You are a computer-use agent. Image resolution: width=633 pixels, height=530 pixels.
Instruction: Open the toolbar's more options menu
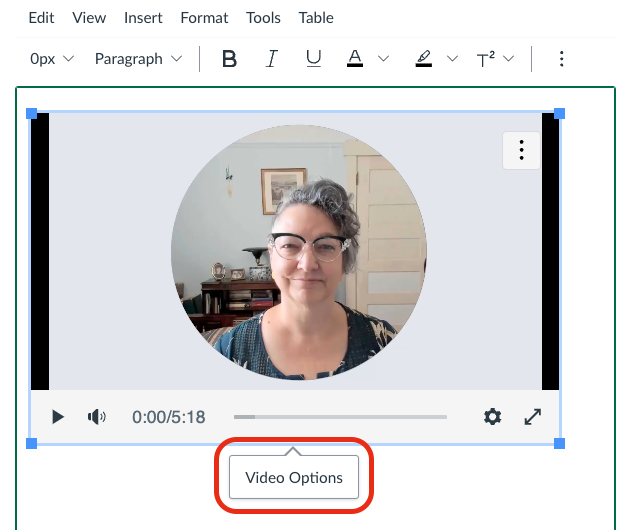[x=561, y=59]
